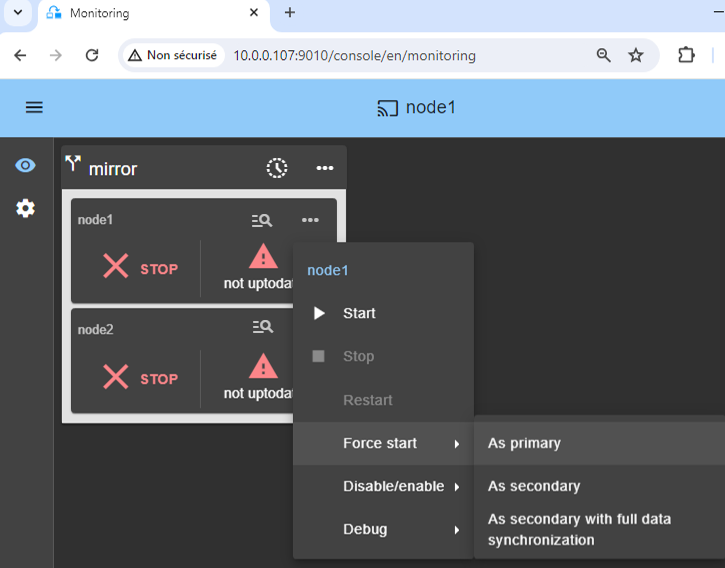Select the eye monitoring icon in sidebar
Viewport: 725px width, 568px height.
pos(25,165)
